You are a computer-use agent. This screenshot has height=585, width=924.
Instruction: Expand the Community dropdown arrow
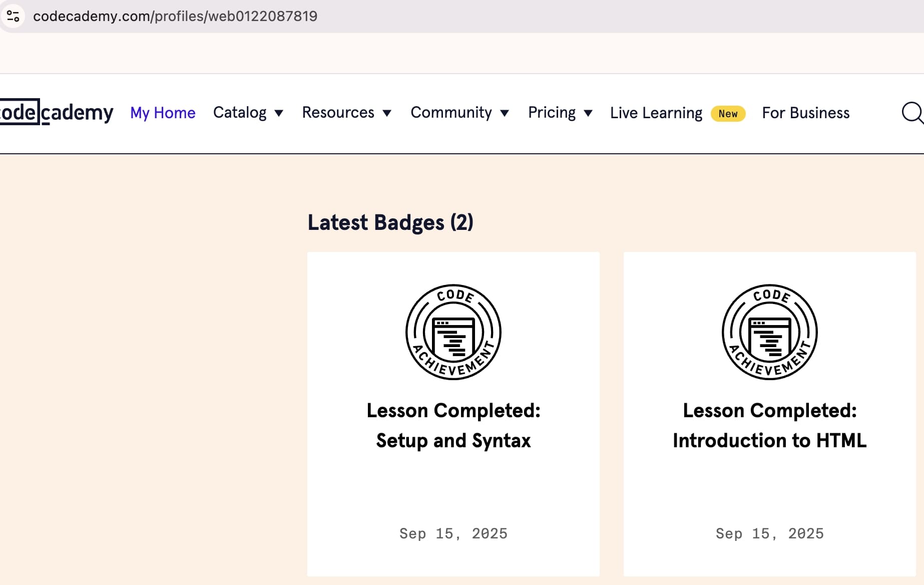505,113
